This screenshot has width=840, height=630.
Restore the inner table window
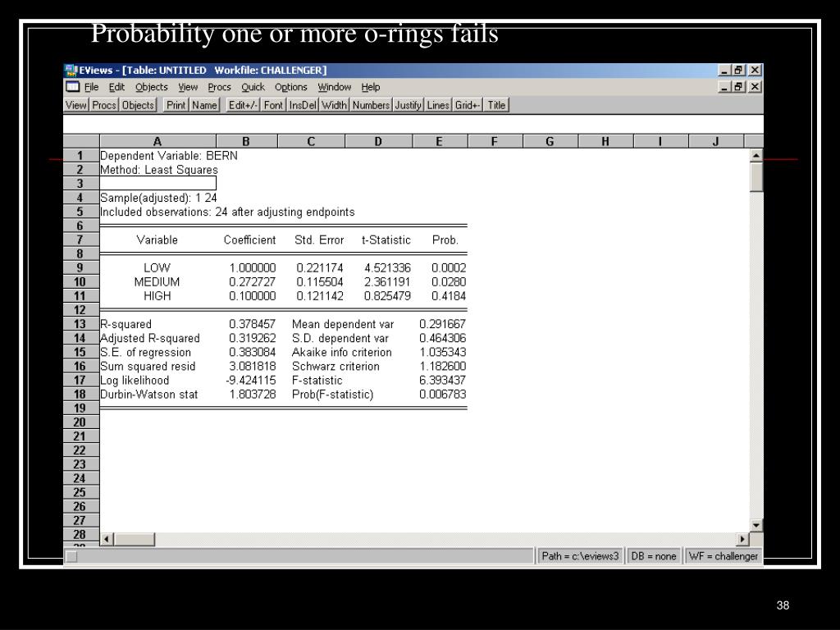click(x=739, y=87)
